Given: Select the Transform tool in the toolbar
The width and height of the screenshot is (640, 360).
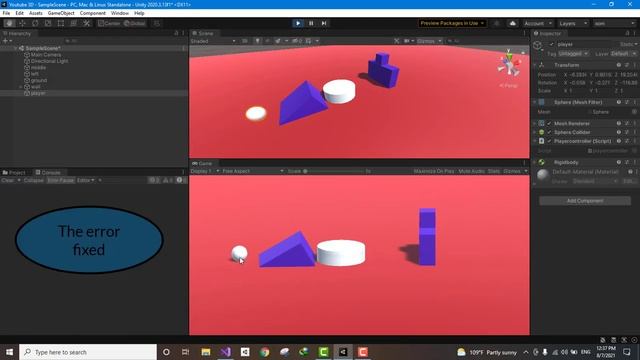Looking at the screenshot, I should [x=73, y=23].
